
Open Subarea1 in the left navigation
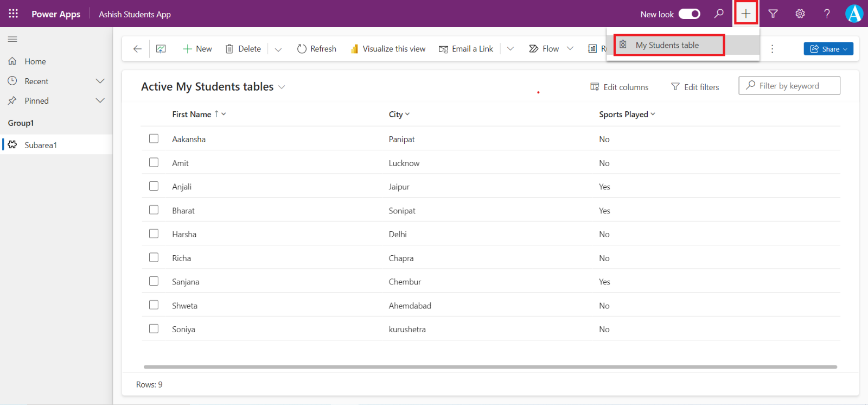click(x=41, y=145)
